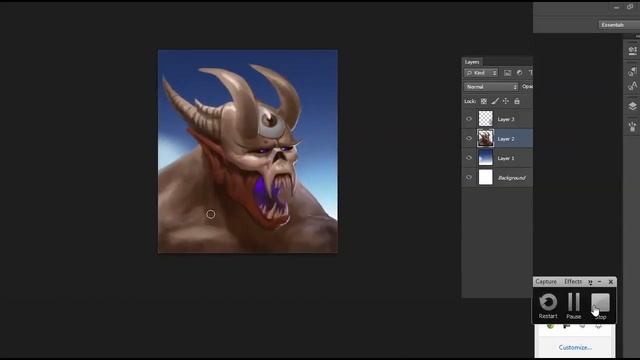This screenshot has height=360, width=640.
Task: Click the Customize... link
Action: (575, 348)
